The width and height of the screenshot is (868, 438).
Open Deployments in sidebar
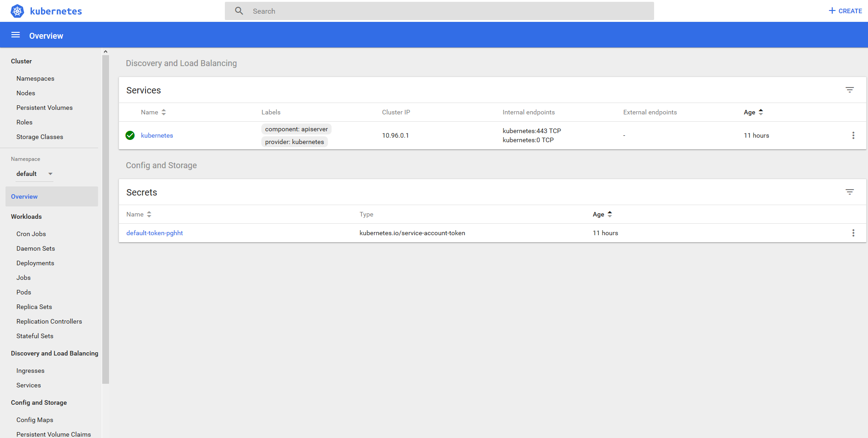coord(35,263)
